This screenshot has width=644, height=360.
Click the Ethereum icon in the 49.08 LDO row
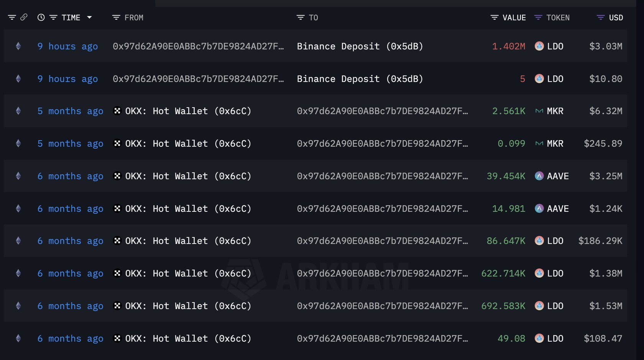coord(18,339)
